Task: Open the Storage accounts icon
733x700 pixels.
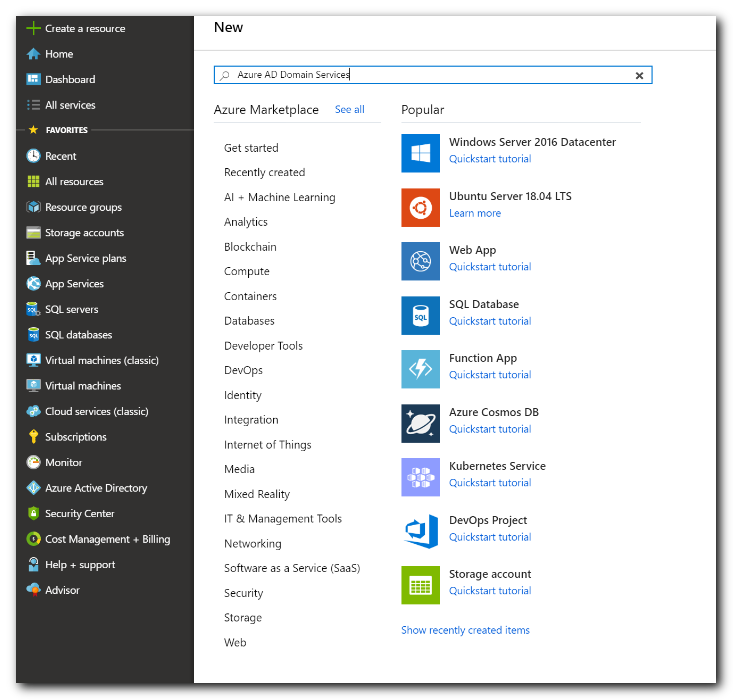Action: click(x=33, y=233)
